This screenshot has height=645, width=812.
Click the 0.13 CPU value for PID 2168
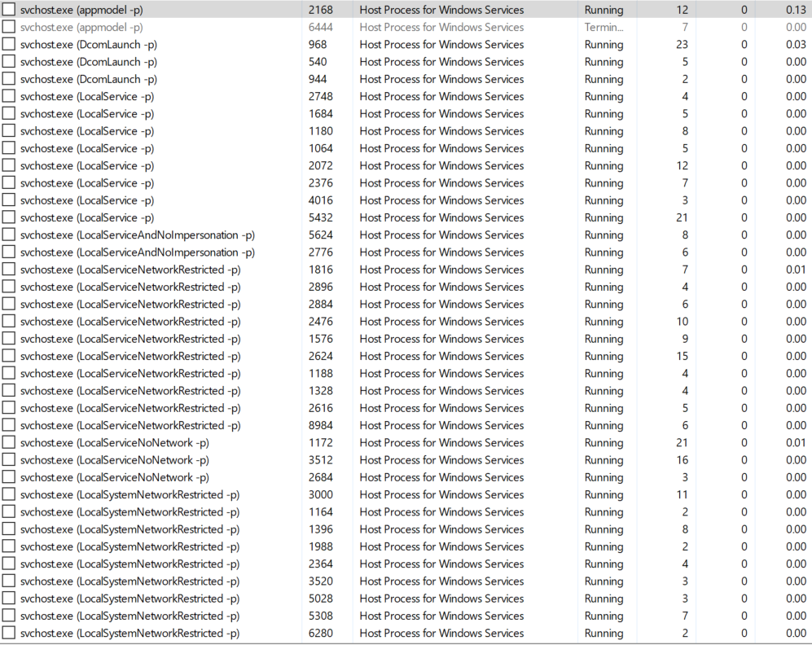click(x=796, y=10)
